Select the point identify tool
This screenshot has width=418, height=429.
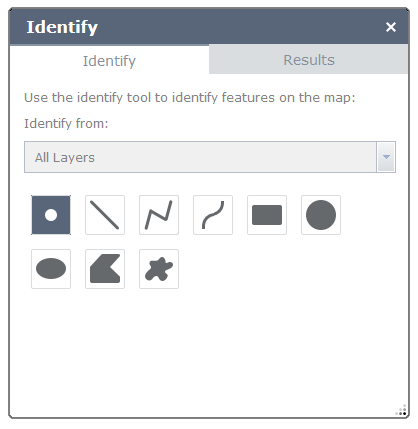tap(51, 215)
